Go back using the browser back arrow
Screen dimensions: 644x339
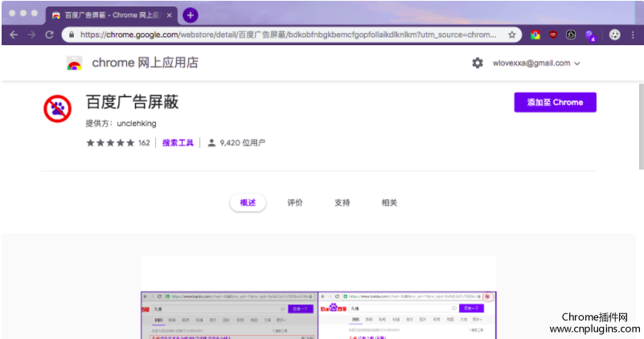click(14, 35)
